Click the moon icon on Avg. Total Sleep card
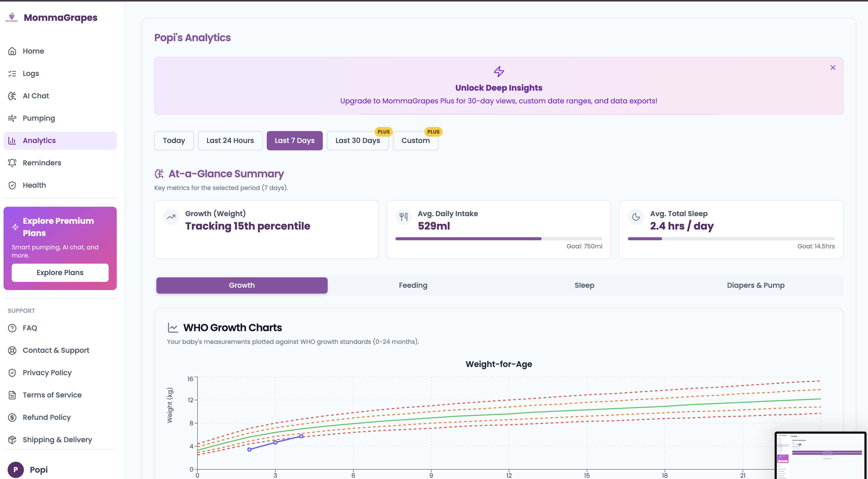This screenshot has height=479, width=868. pos(636,217)
